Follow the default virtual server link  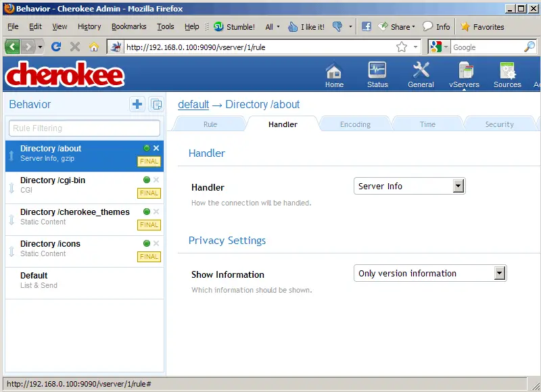click(x=193, y=104)
